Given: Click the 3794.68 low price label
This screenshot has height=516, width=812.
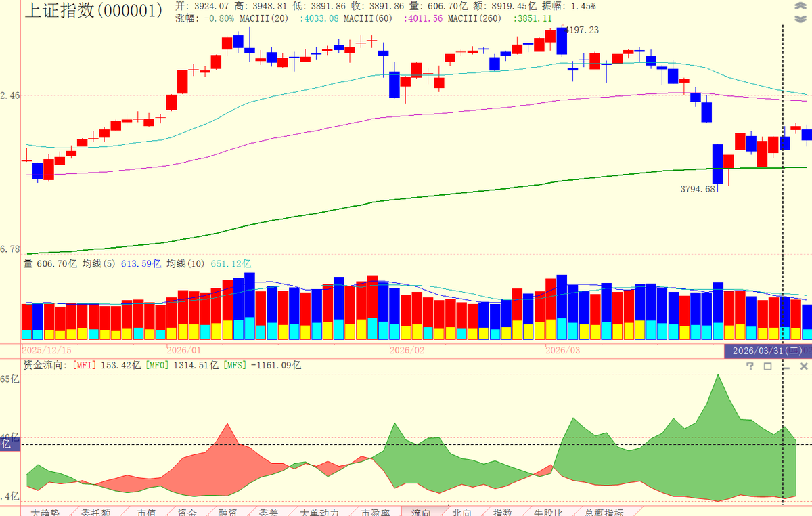Looking at the screenshot, I should click(698, 190).
